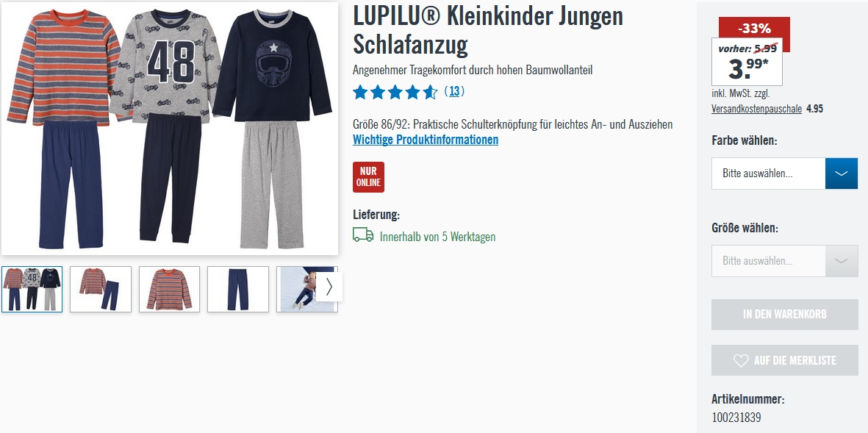
Task: Open the Größe wählen dropdown
Action: [784, 261]
